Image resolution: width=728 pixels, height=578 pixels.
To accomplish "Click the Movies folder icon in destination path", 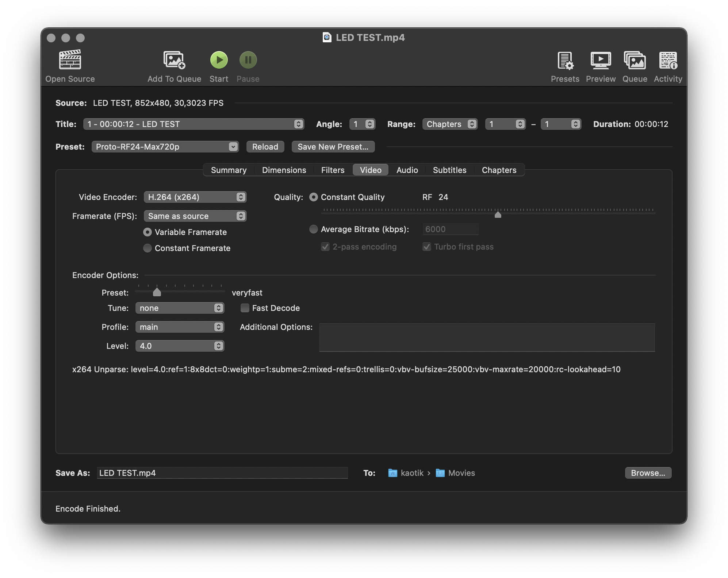I will tap(440, 473).
